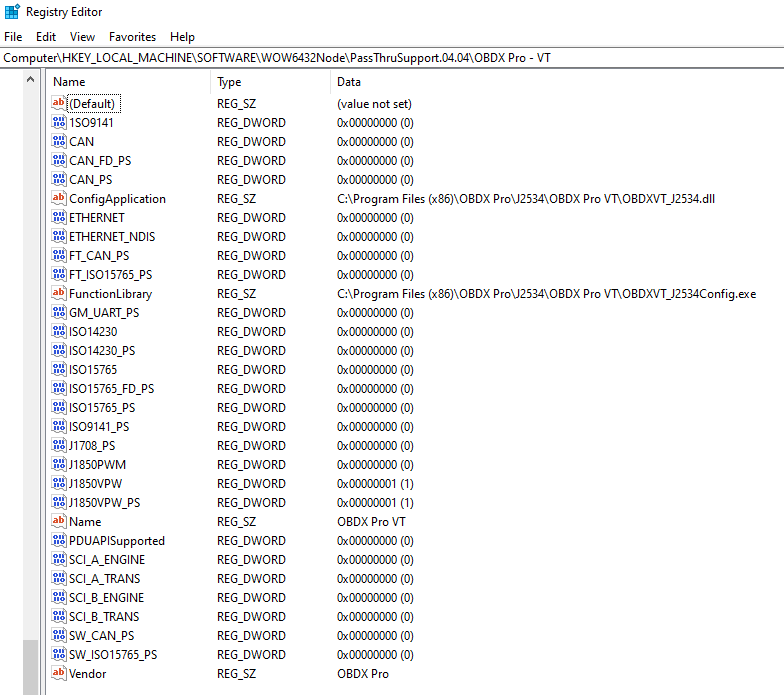The width and height of the screenshot is (784, 695).
Task: Select the SW_ISO15765_PS value name
Action: point(113,654)
